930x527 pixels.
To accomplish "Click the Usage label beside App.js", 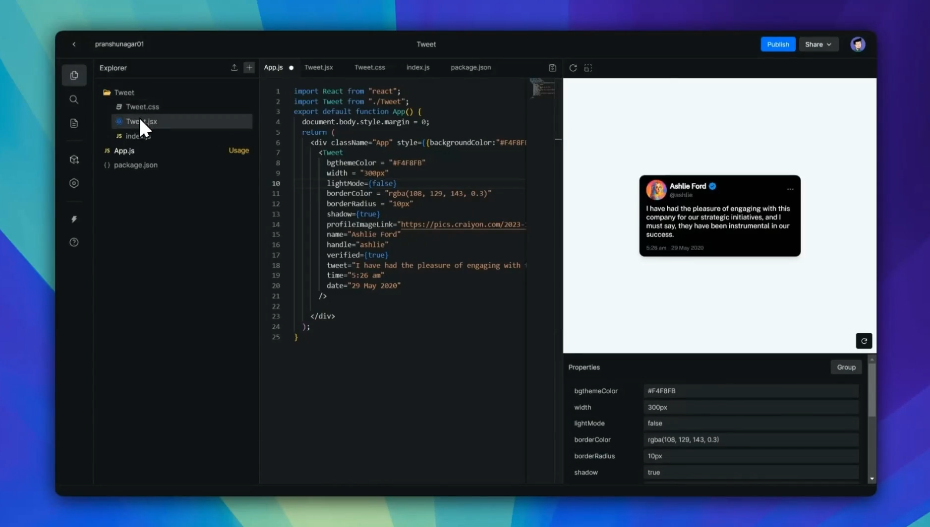I will click(239, 151).
